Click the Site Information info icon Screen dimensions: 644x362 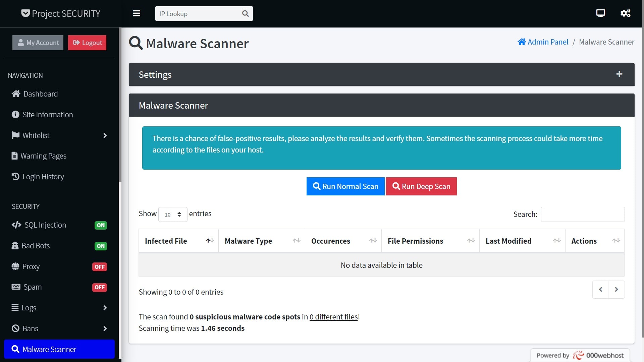(15, 114)
